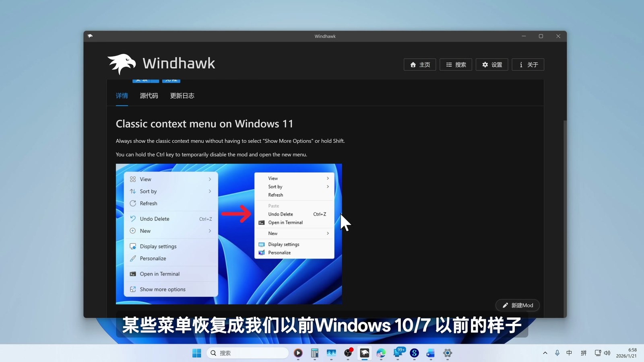Switch to the 更新日志 tab

pos(182,96)
